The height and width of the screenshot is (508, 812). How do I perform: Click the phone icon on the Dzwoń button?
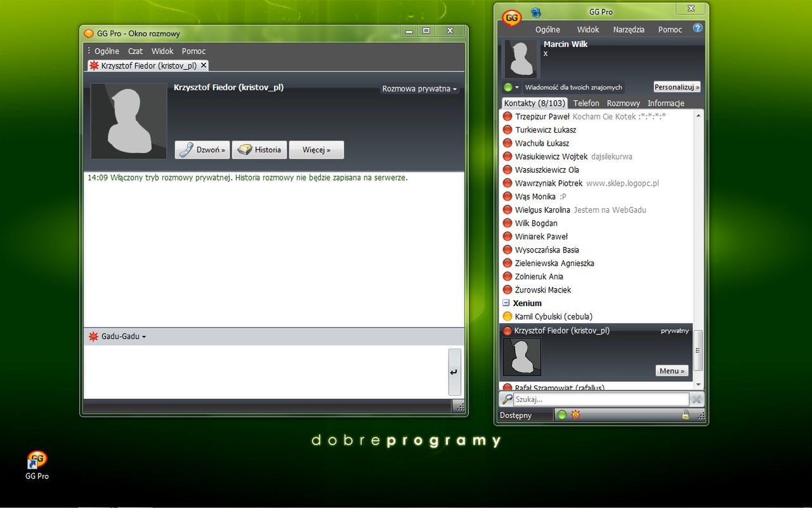pos(186,150)
